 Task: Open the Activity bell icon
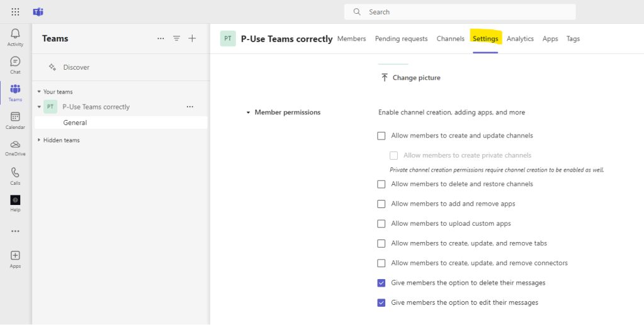(15, 35)
